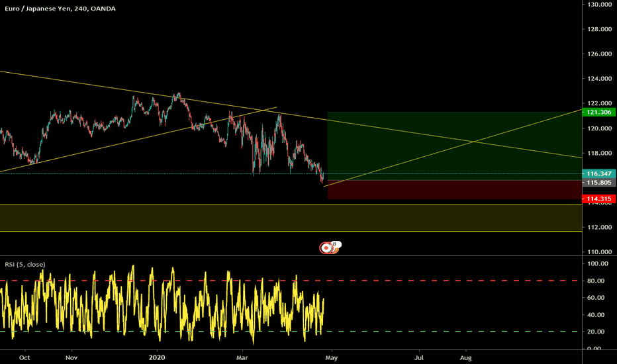Click the Oct label on time axis
Image resolution: width=617 pixels, height=364 pixels.
24,357
